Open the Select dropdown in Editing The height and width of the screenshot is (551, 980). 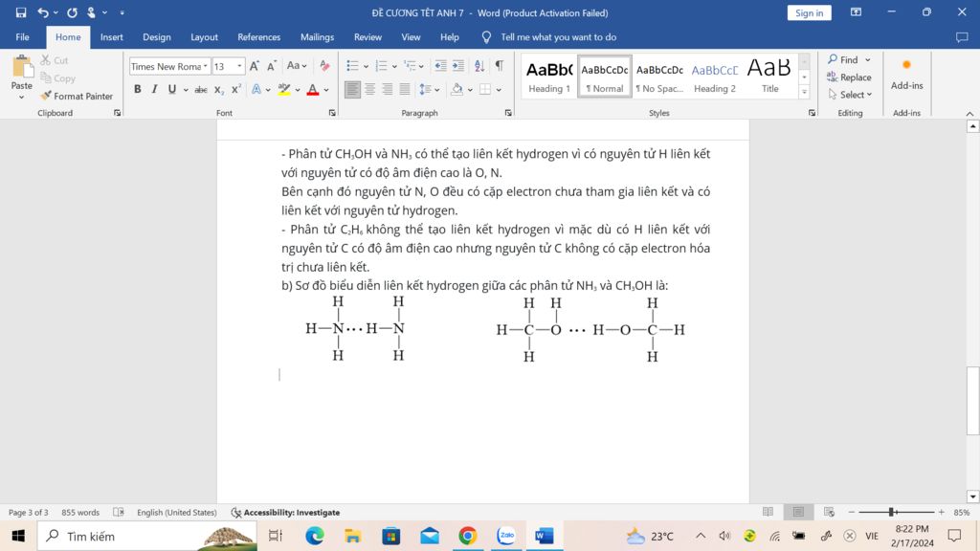click(x=850, y=95)
